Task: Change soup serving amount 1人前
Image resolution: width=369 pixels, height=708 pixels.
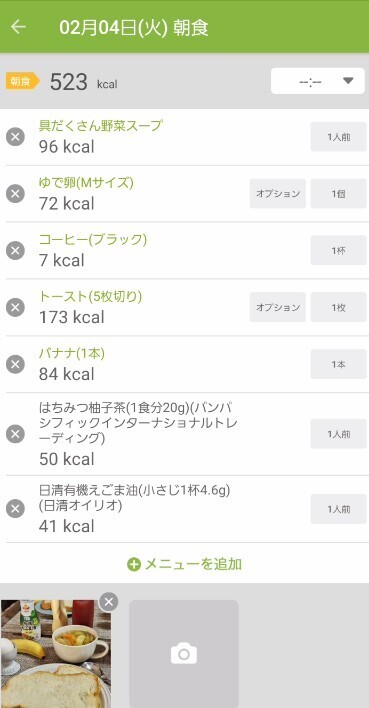Action: click(x=338, y=137)
